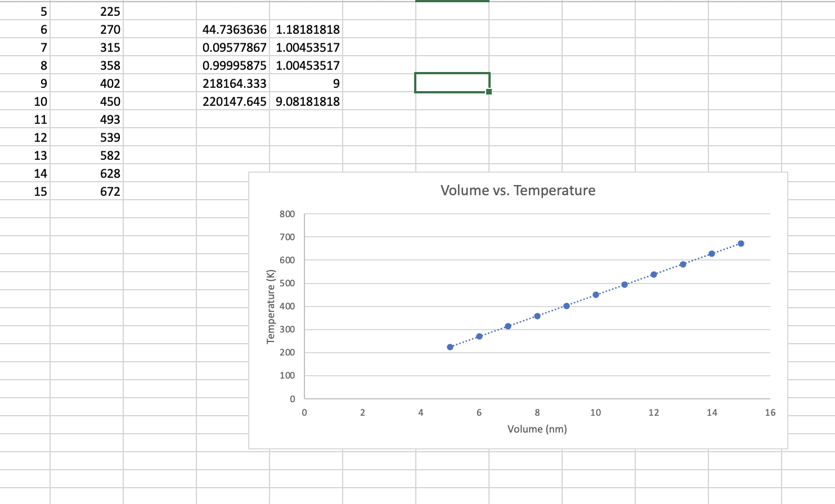This screenshot has height=504, width=835.
Task: Click the horizontal axis value labels
Action: 537,412
